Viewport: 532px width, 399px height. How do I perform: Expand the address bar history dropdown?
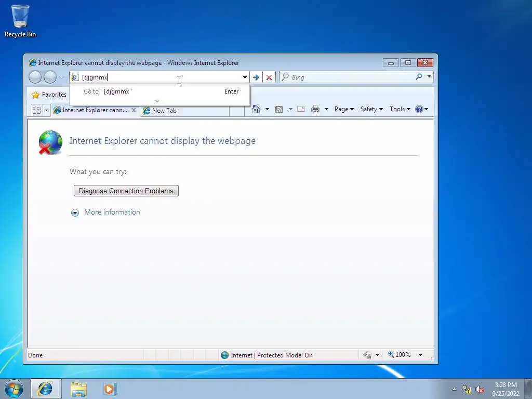[245, 77]
